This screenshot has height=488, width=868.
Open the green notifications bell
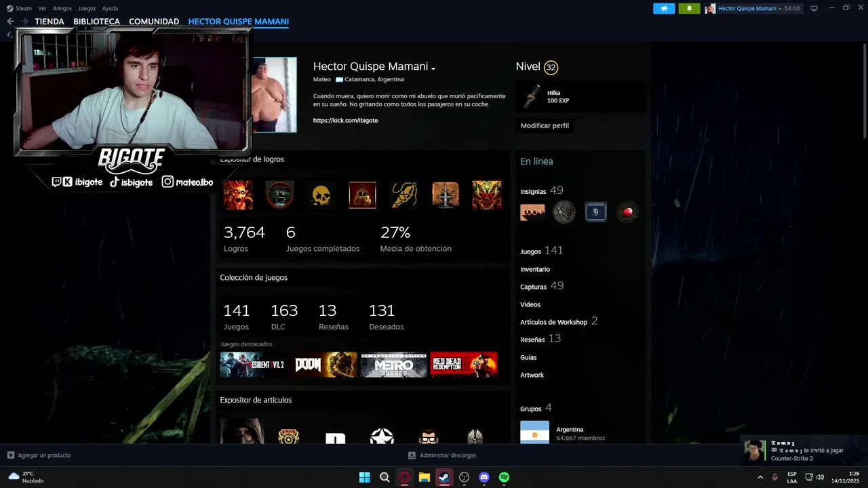pyautogui.click(x=689, y=8)
